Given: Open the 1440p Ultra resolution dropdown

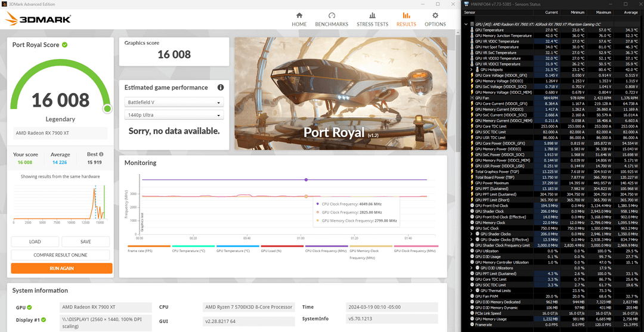Looking at the screenshot, I should tap(174, 115).
